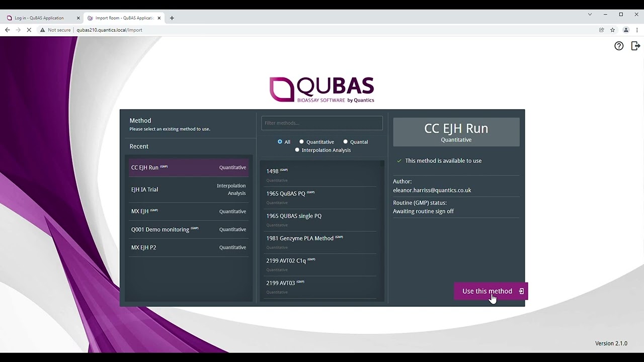Click author email eleanor.harriss@quantics.co.uk
Viewport: 644px width, 362px height.
[x=432, y=190]
